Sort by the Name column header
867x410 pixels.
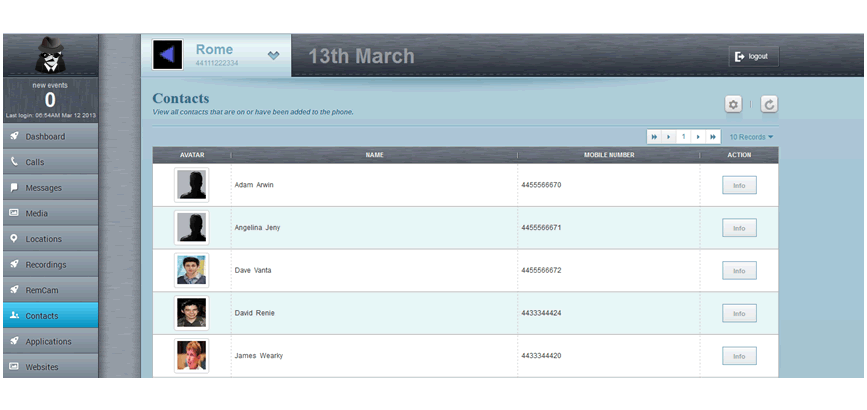374,155
